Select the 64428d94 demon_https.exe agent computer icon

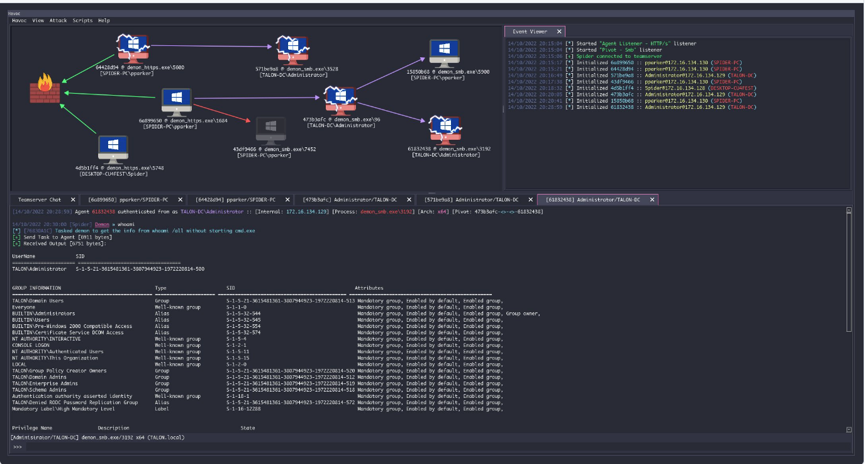point(132,48)
